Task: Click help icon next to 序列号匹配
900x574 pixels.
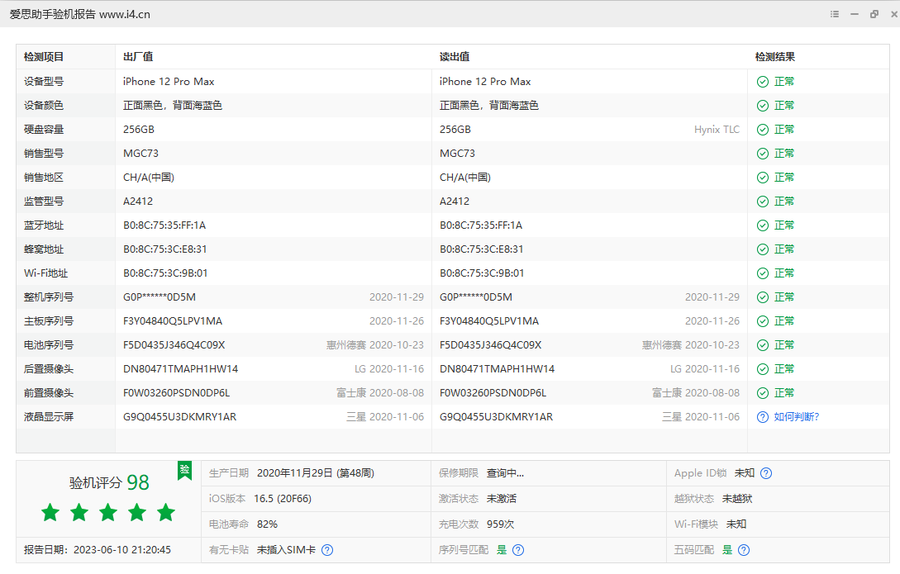Action: click(x=518, y=550)
